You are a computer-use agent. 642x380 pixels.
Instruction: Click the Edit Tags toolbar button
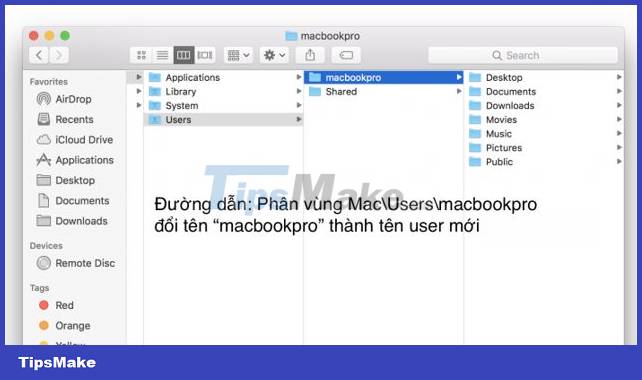346,55
